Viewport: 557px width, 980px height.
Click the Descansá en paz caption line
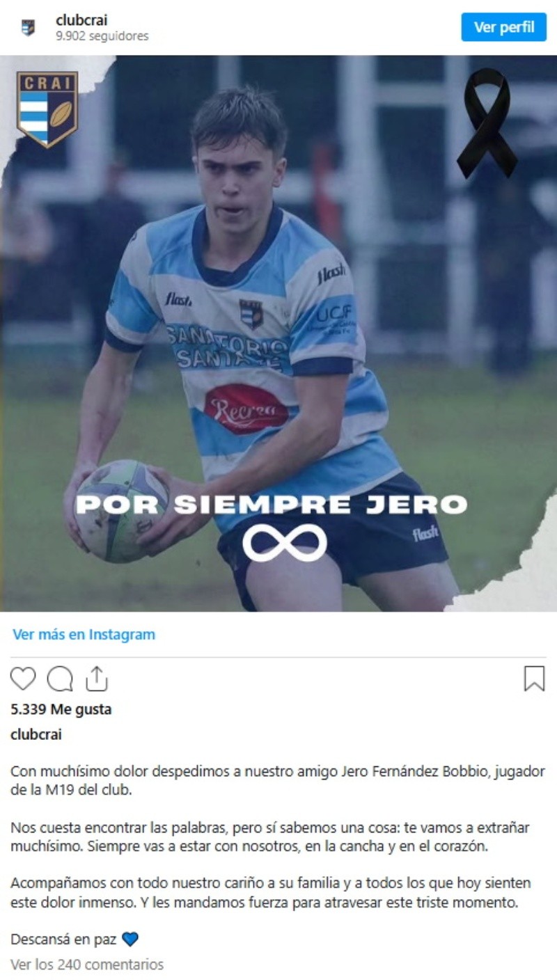[x=63, y=940]
